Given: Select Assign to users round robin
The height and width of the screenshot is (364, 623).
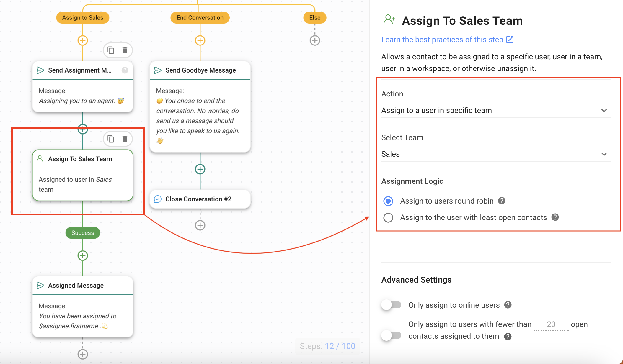Looking at the screenshot, I should tap(388, 201).
